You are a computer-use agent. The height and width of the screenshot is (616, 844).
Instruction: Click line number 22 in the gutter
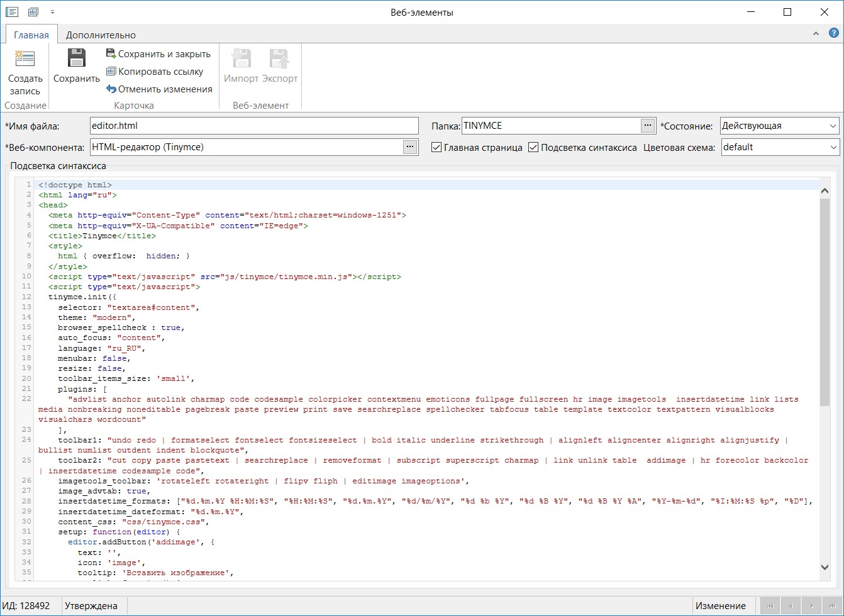pyautogui.click(x=26, y=399)
